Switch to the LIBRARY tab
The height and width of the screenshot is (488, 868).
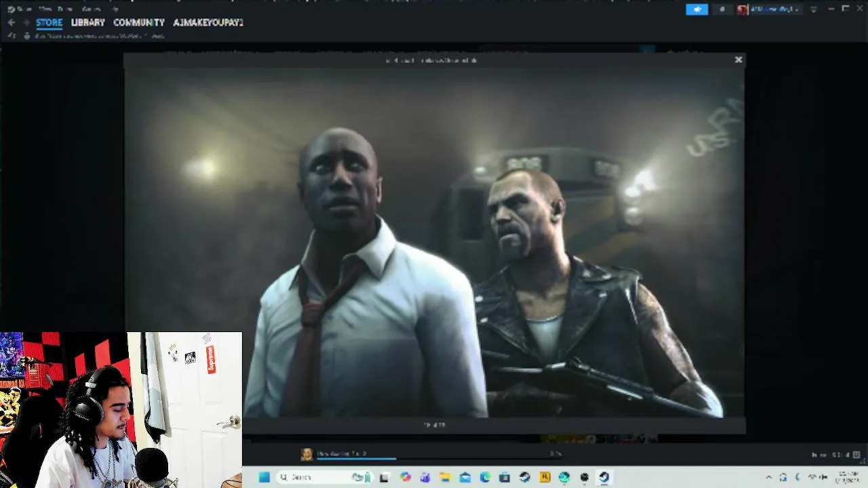point(88,22)
